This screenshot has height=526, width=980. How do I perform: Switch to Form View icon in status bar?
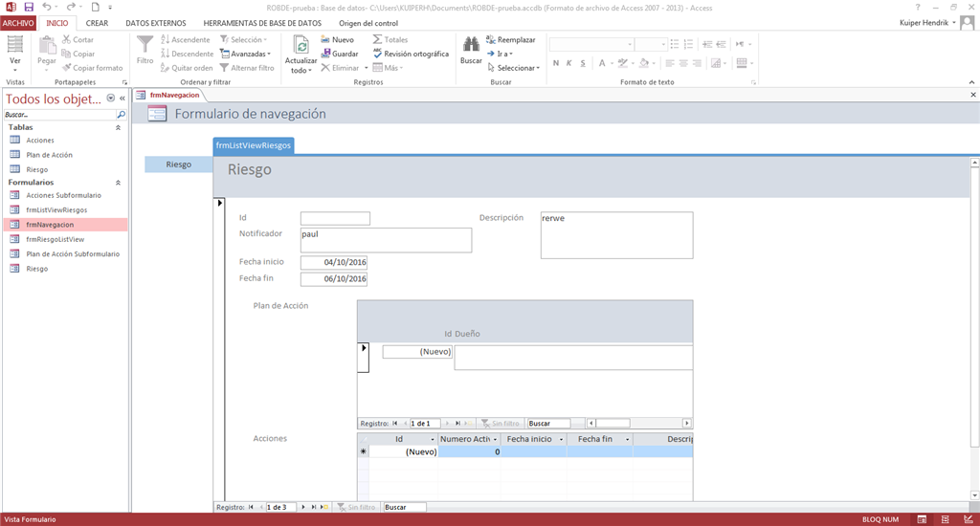pos(922,519)
